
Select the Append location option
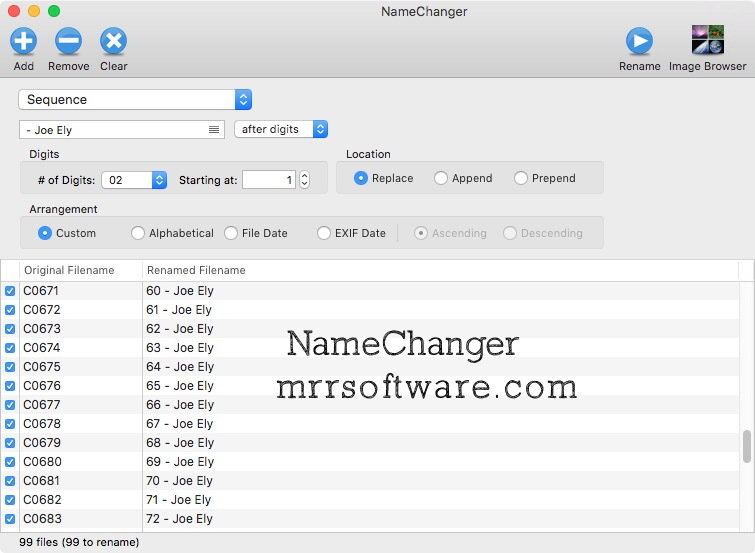click(441, 178)
